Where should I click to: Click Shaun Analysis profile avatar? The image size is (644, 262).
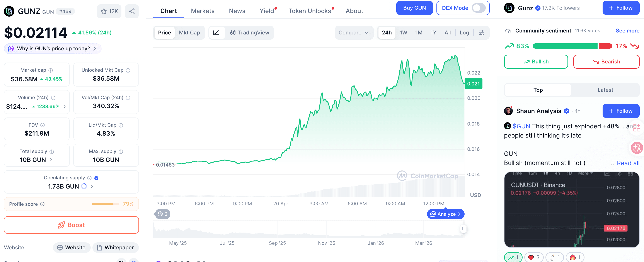[508, 111]
